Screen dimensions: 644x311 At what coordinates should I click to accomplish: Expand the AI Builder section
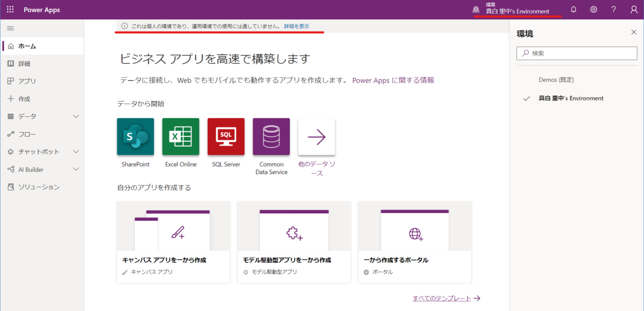point(75,169)
